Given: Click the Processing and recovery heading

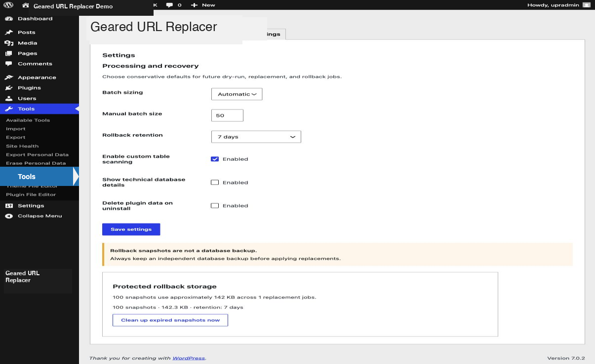Looking at the screenshot, I should tap(151, 66).
